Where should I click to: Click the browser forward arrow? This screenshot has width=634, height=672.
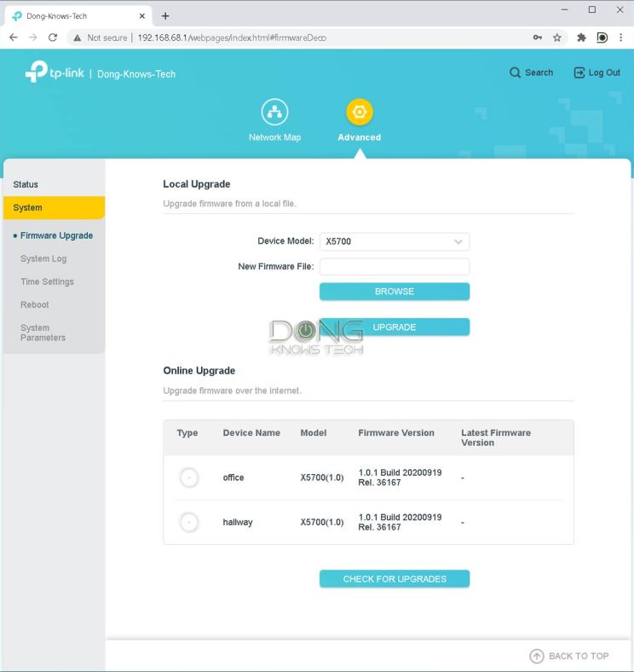tap(33, 38)
